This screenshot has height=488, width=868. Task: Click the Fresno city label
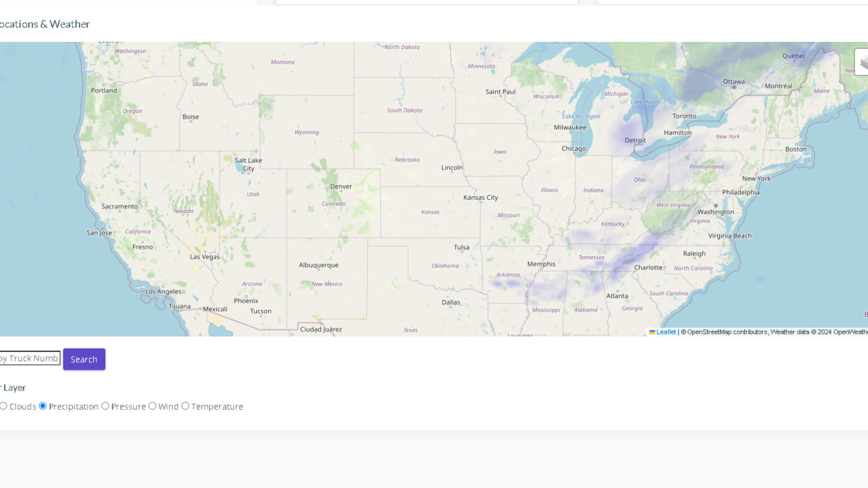click(x=142, y=247)
